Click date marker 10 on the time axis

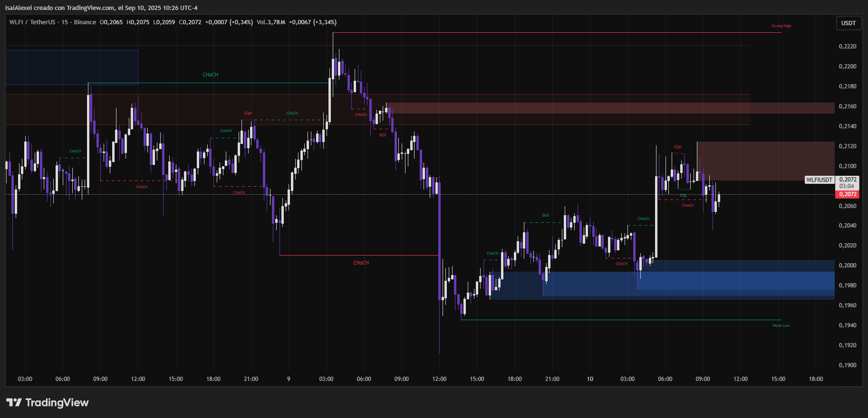coord(589,379)
